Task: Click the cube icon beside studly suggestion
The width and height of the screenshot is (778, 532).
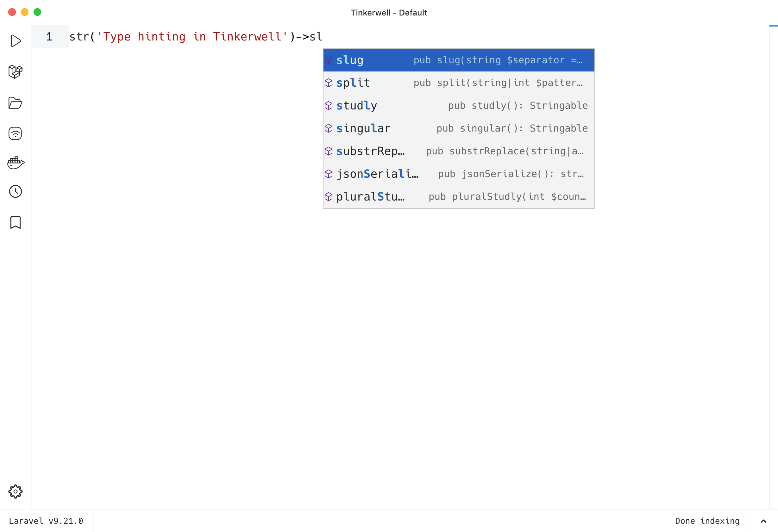Action: [x=329, y=105]
